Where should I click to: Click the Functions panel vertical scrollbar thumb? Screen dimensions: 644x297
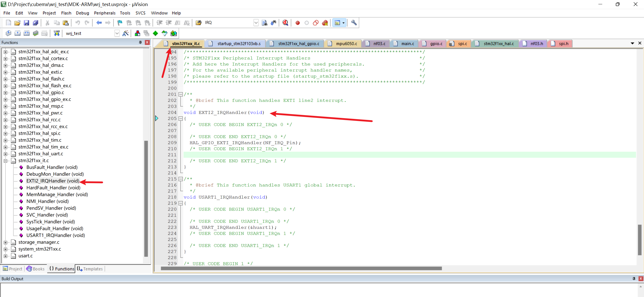pos(146,199)
